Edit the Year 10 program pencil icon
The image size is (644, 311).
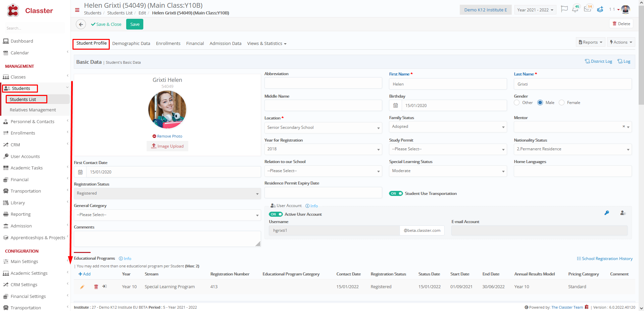point(82,287)
